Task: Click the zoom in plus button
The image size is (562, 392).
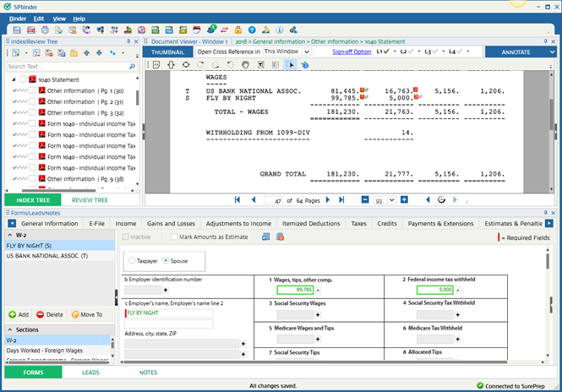Action: pos(404,200)
